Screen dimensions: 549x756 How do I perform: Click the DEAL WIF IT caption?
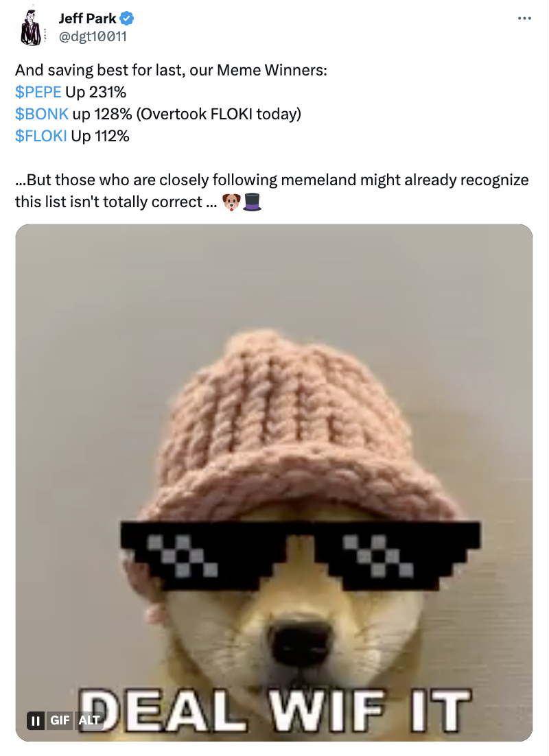click(275, 710)
